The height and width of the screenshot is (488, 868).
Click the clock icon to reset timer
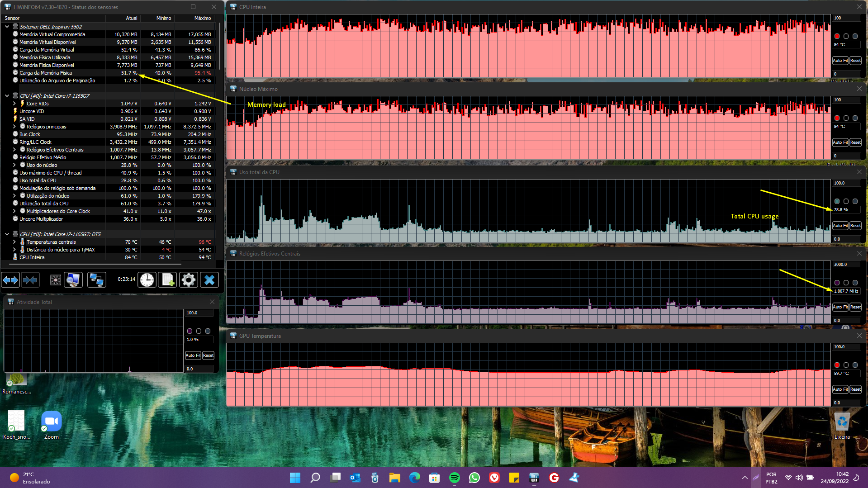point(147,280)
